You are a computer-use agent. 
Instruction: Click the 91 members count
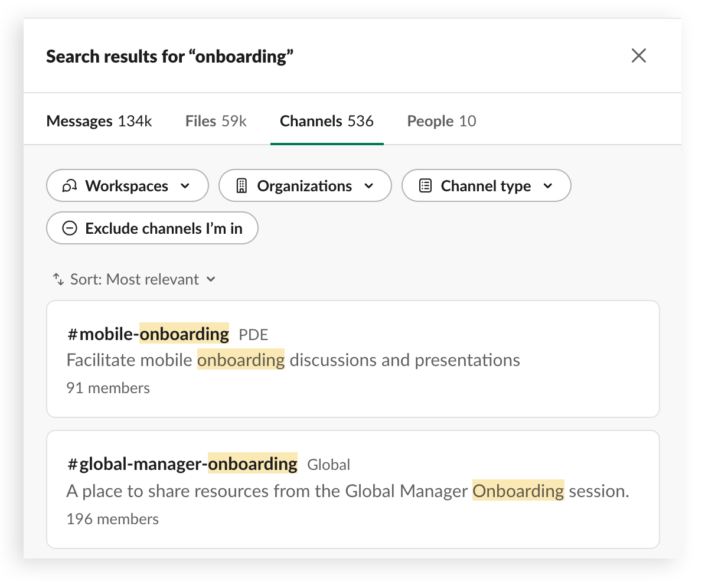pyautogui.click(x=108, y=387)
